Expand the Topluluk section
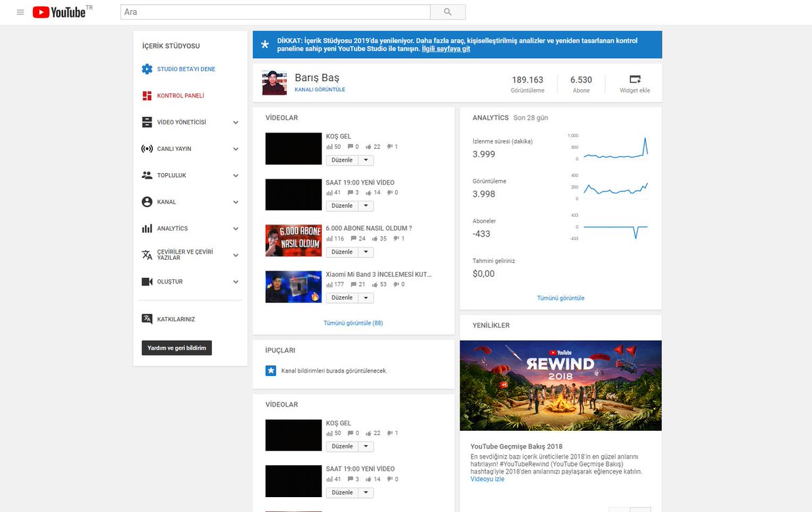 coord(235,175)
